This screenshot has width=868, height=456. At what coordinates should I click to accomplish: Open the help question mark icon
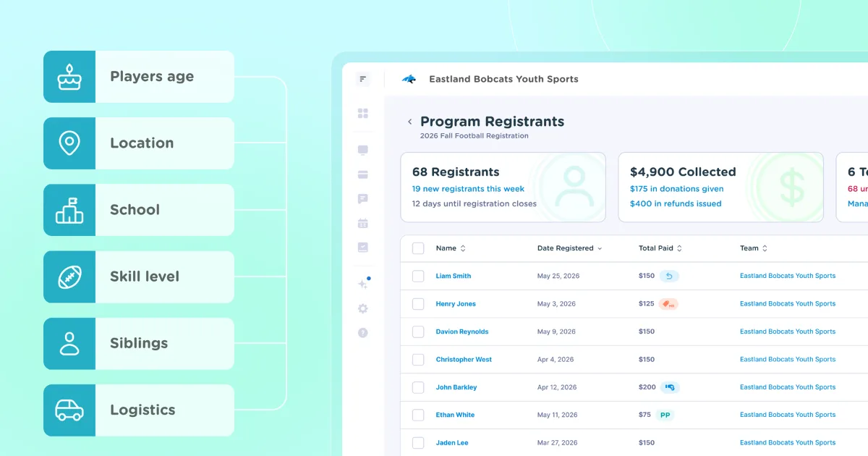click(363, 333)
